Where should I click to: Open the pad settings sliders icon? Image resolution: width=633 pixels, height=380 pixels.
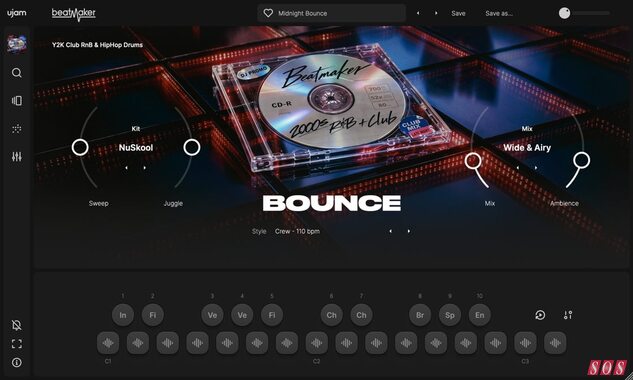[568, 315]
